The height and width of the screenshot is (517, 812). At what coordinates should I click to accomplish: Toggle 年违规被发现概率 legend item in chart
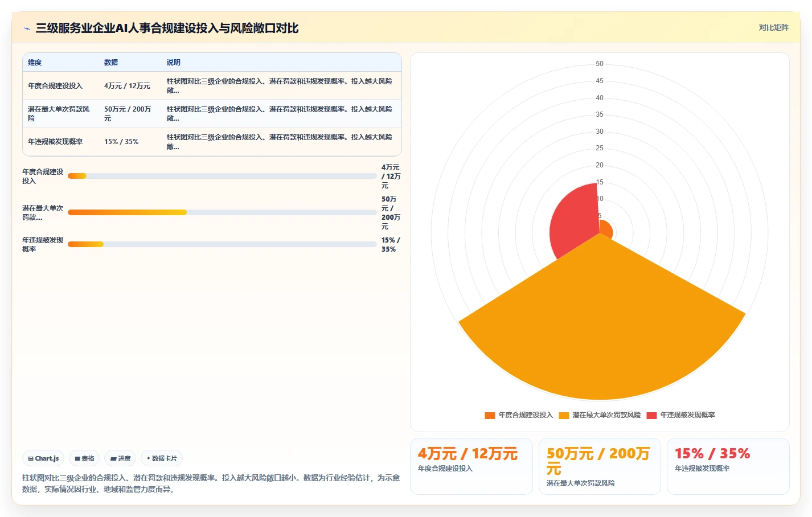click(680, 415)
